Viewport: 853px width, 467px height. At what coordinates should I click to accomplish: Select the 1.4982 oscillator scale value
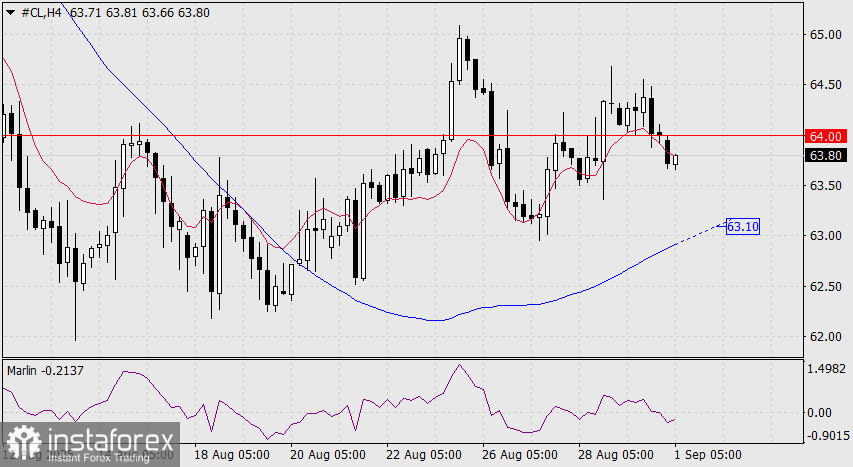pyautogui.click(x=826, y=369)
